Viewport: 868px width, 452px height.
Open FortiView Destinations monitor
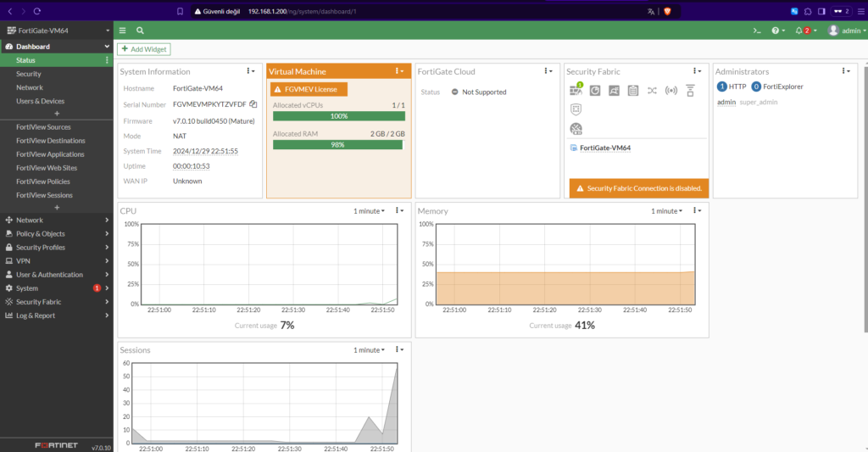click(x=57, y=141)
